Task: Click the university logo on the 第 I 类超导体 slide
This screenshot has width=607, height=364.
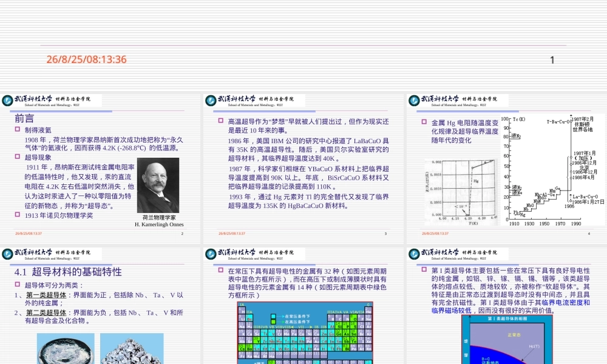Action: tap(414, 254)
